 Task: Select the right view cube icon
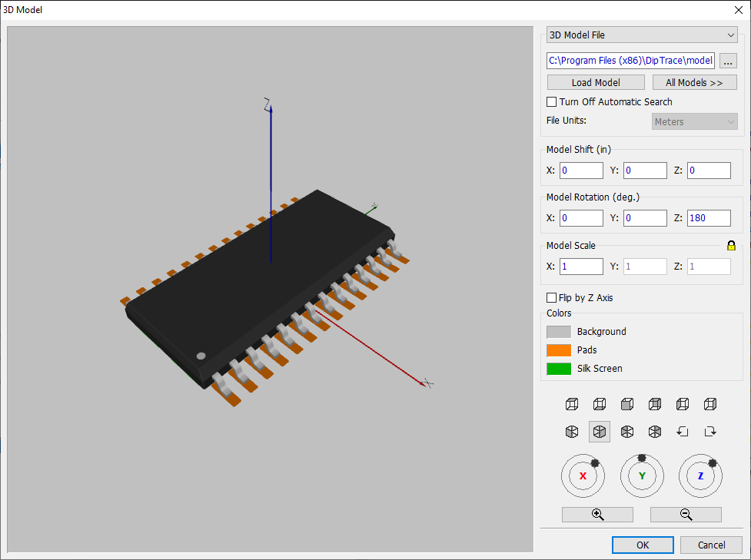coord(710,404)
